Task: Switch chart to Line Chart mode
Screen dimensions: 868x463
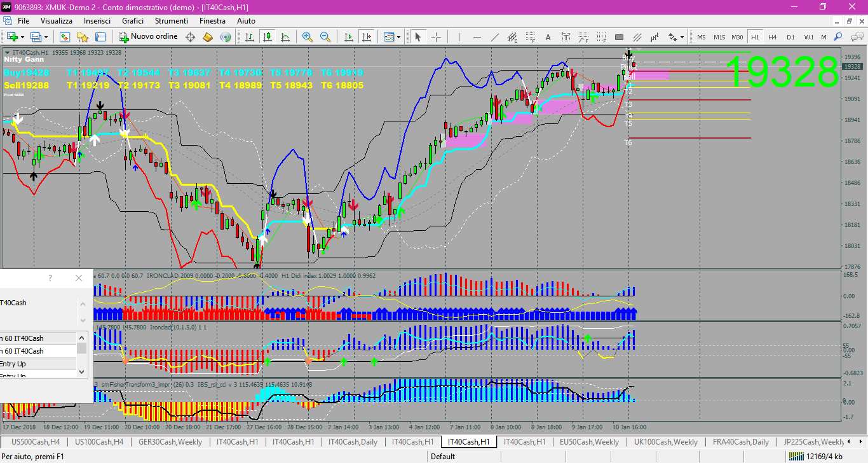Action: [285, 37]
